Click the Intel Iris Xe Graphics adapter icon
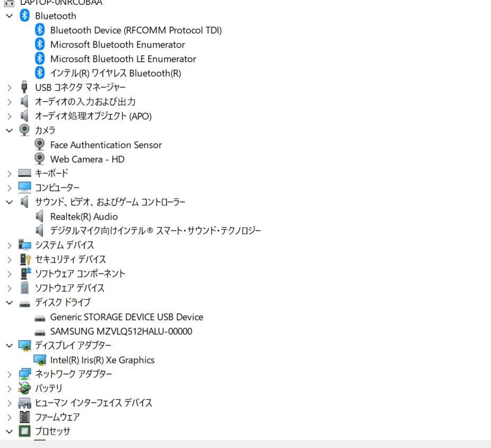 (39, 360)
